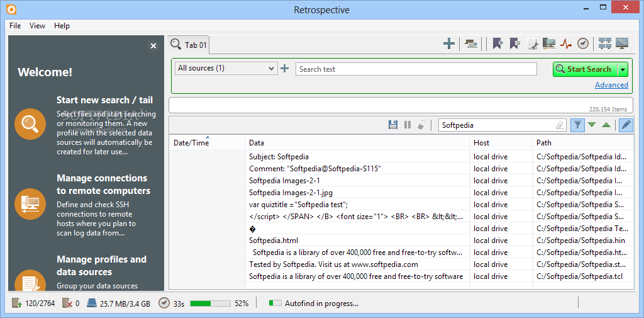644x318 pixels.
Task: Click Manage profiles and data sources heading
Action: click(x=101, y=265)
